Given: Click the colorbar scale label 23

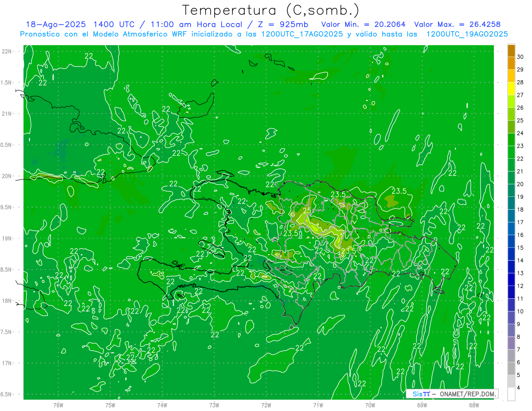Looking at the screenshot, I should pyautogui.click(x=520, y=146).
